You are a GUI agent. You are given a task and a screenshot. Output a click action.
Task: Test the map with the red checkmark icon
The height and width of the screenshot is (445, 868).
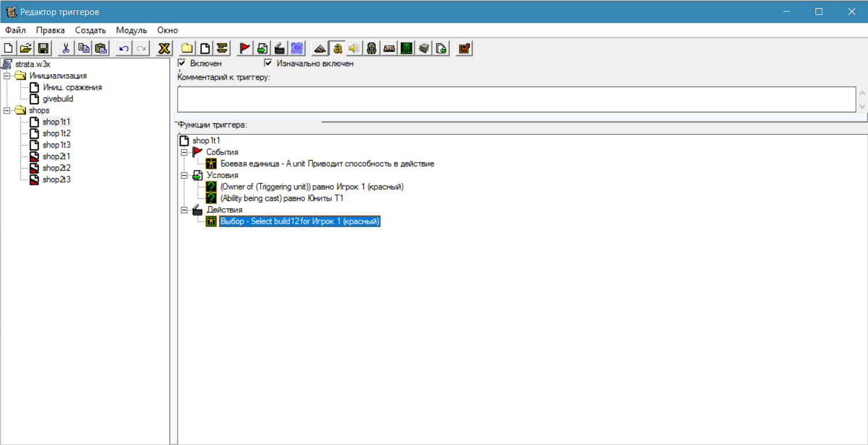pos(464,48)
